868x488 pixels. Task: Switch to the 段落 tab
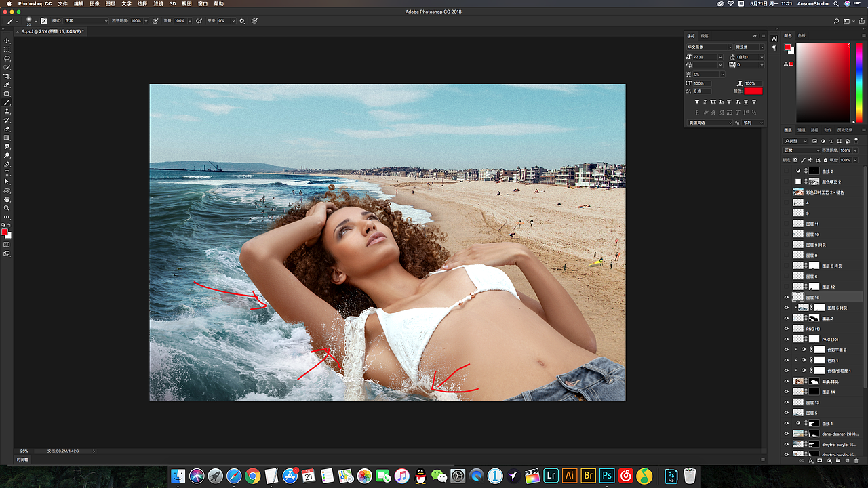click(x=705, y=36)
